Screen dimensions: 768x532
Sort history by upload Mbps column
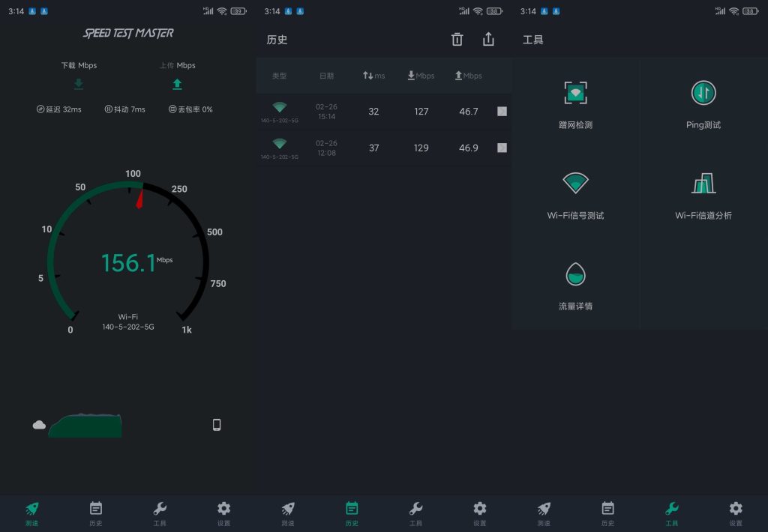(x=467, y=75)
